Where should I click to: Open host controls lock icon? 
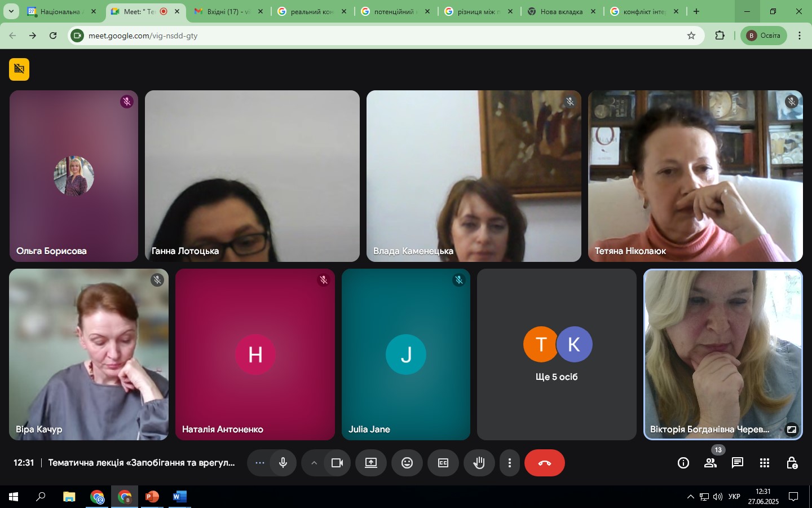(x=791, y=463)
